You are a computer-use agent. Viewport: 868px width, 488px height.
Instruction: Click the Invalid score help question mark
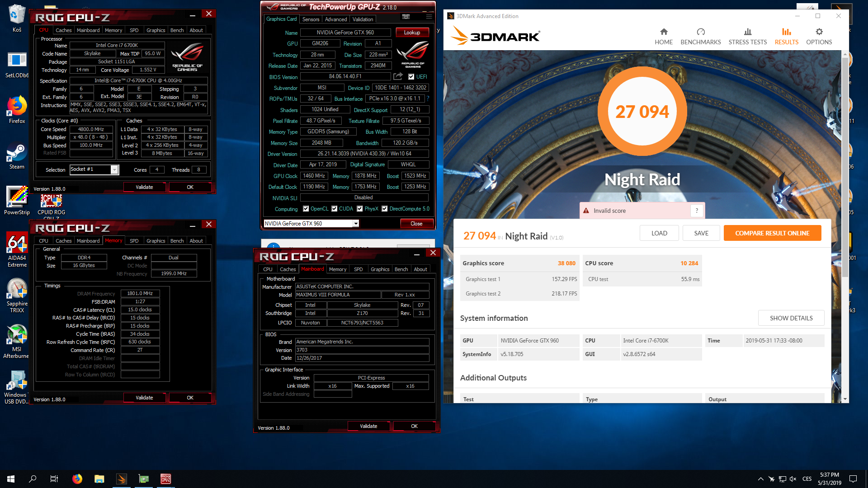point(697,211)
